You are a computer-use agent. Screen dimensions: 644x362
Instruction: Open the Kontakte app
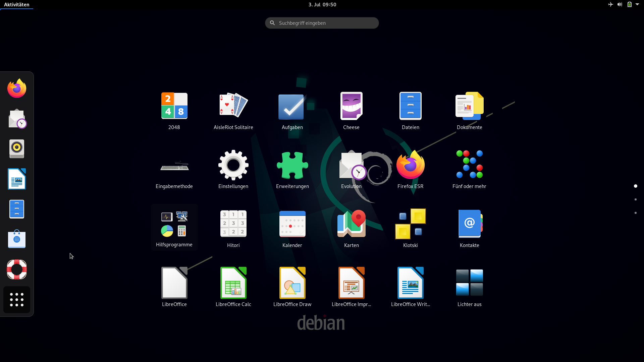469,229
